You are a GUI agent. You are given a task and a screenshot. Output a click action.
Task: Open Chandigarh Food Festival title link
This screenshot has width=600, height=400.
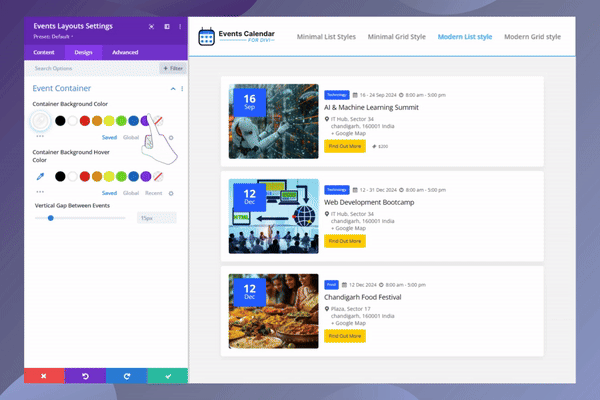[x=362, y=297]
